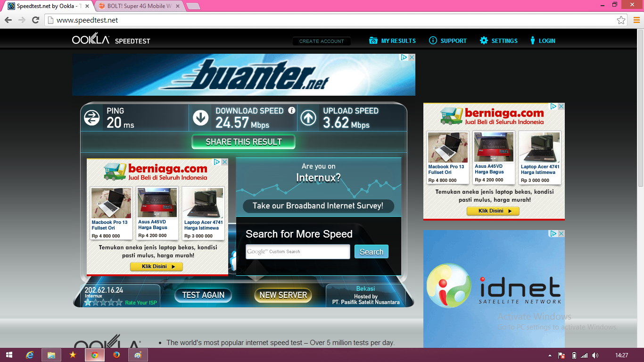Click the gear icon beside Settings
The width and height of the screenshot is (644, 362).
point(484,41)
